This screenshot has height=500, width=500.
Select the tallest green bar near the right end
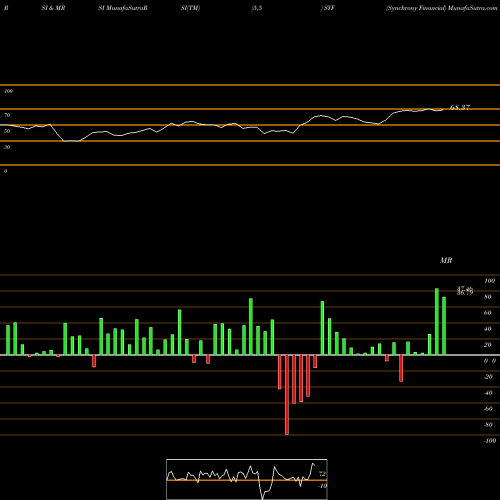point(437,322)
